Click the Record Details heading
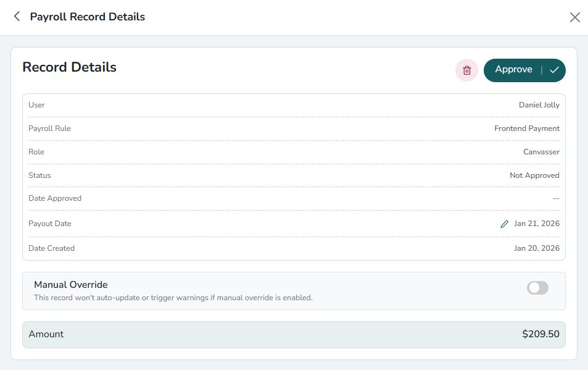The image size is (588, 370). point(69,67)
